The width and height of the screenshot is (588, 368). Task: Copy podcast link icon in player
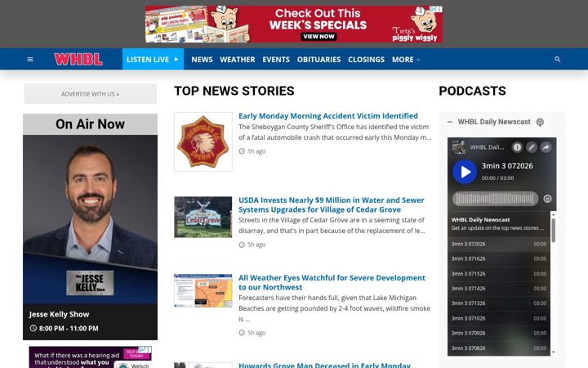[532, 147]
